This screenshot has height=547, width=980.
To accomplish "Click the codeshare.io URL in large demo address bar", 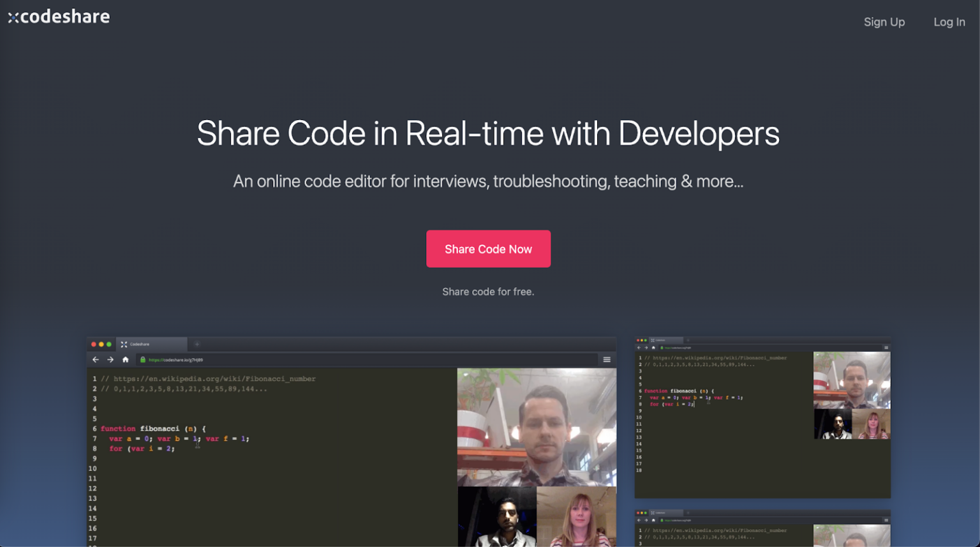I will [x=176, y=360].
